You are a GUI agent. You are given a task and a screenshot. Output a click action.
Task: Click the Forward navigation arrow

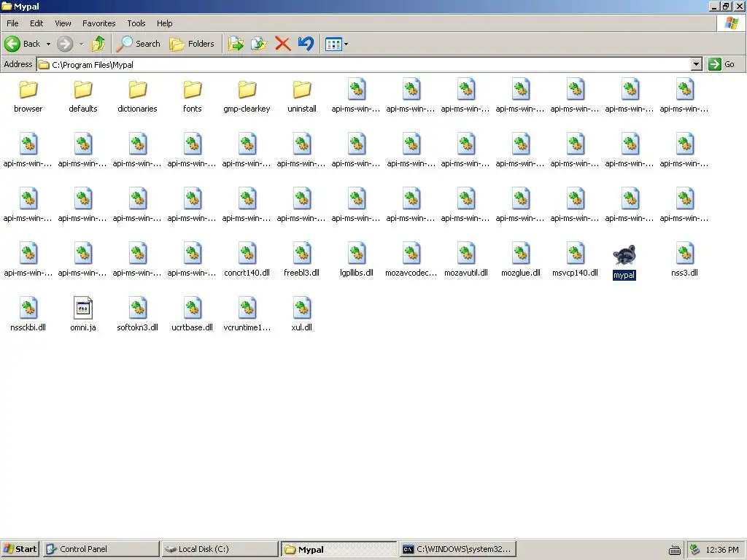pyautogui.click(x=65, y=44)
